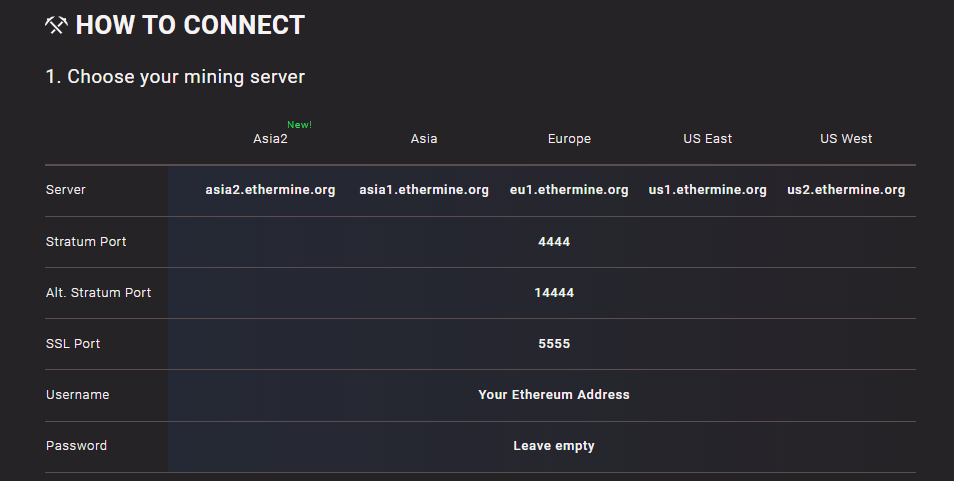Select the Asia column header

tap(424, 139)
